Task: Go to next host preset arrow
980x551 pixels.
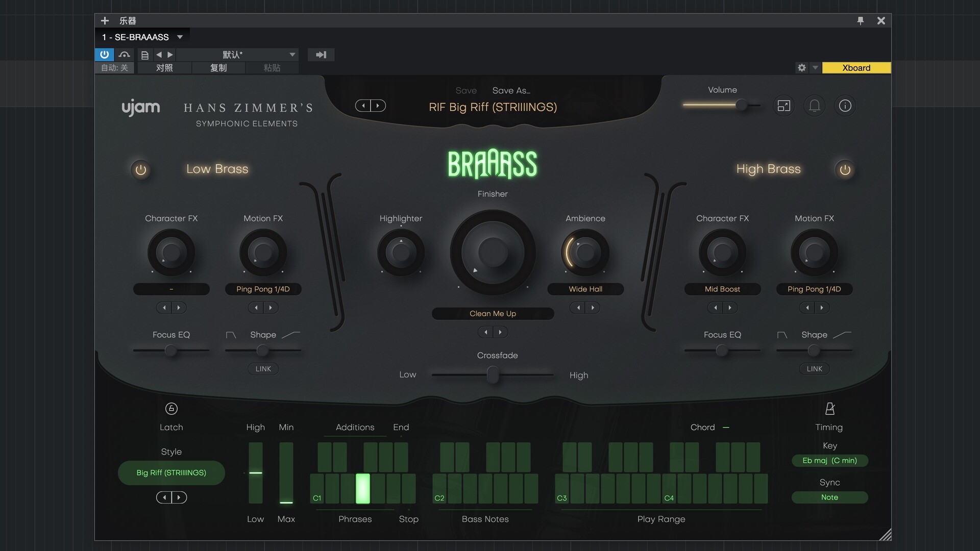Action: [170, 55]
